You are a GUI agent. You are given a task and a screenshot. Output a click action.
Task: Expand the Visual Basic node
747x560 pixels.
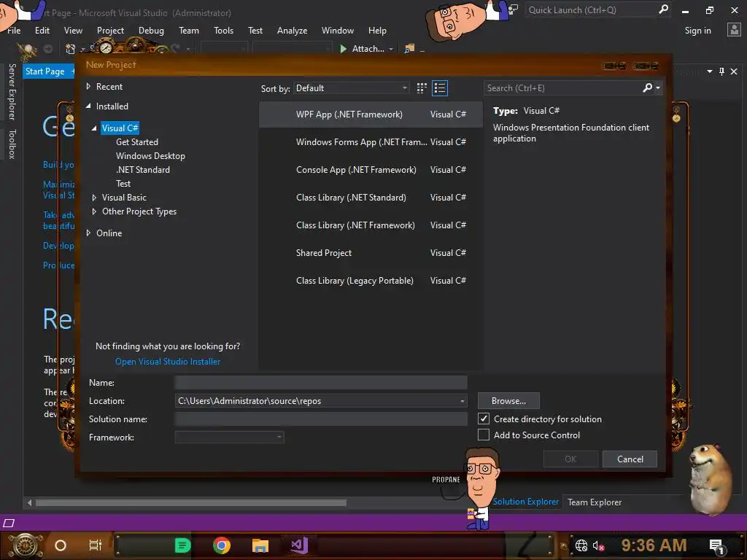94,198
